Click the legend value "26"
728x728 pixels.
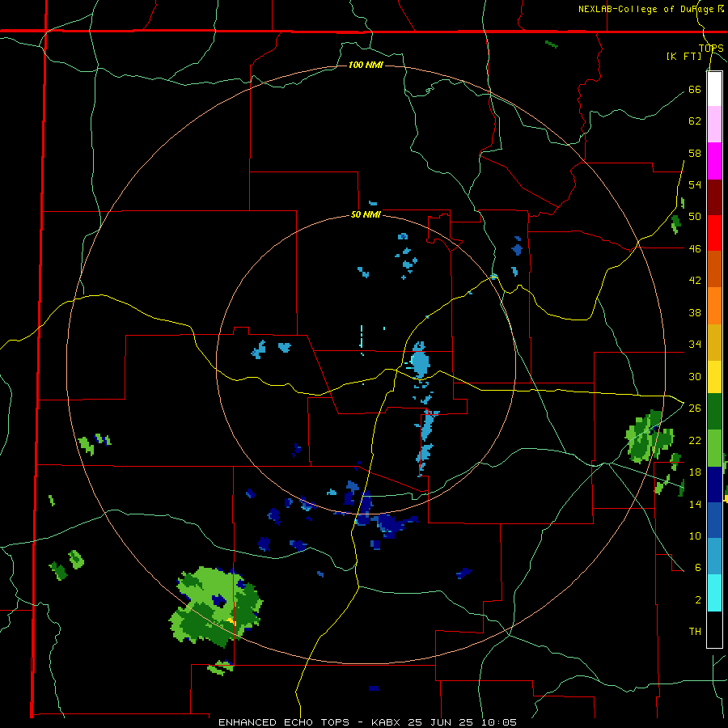[695, 408]
